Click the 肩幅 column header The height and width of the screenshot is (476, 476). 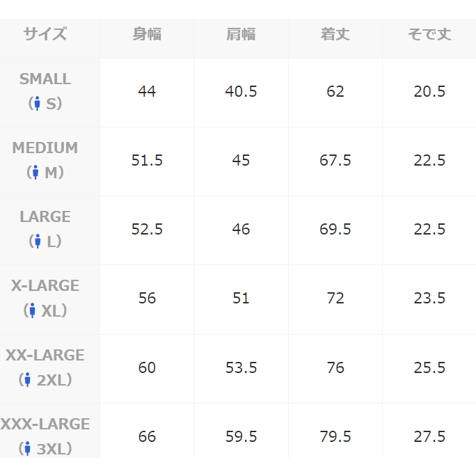tap(241, 34)
